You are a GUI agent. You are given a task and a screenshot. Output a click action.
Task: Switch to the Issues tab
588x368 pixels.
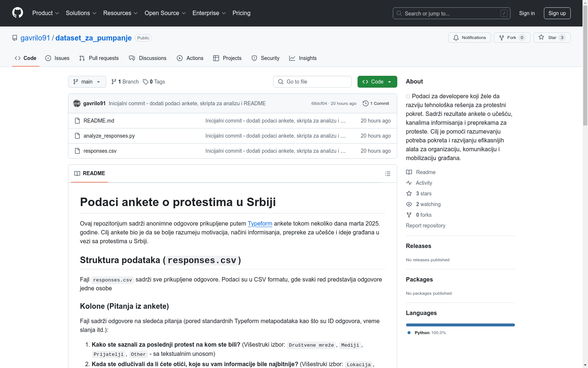tap(57, 58)
